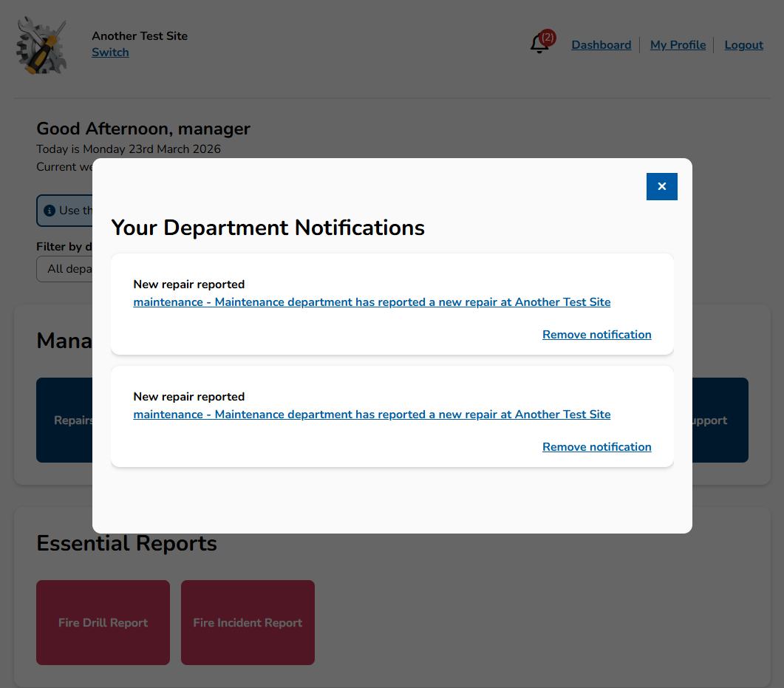The image size is (784, 688).
Task: Open the first maintenance repair notification link
Action: pos(371,302)
